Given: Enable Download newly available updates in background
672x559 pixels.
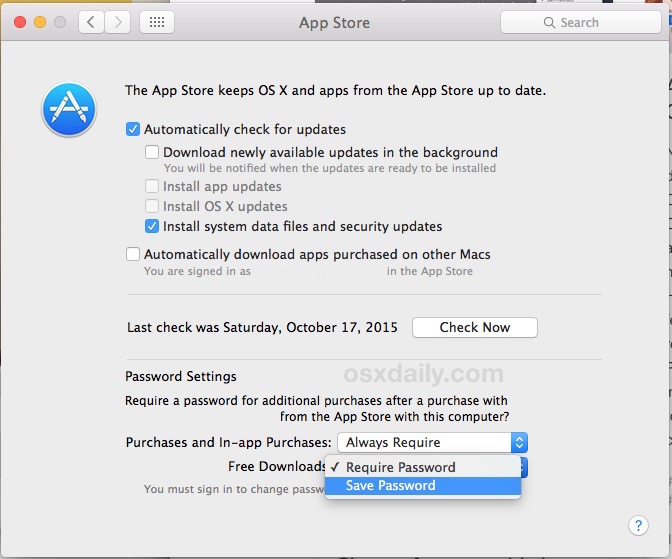Looking at the screenshot, I should pos(152,152).
